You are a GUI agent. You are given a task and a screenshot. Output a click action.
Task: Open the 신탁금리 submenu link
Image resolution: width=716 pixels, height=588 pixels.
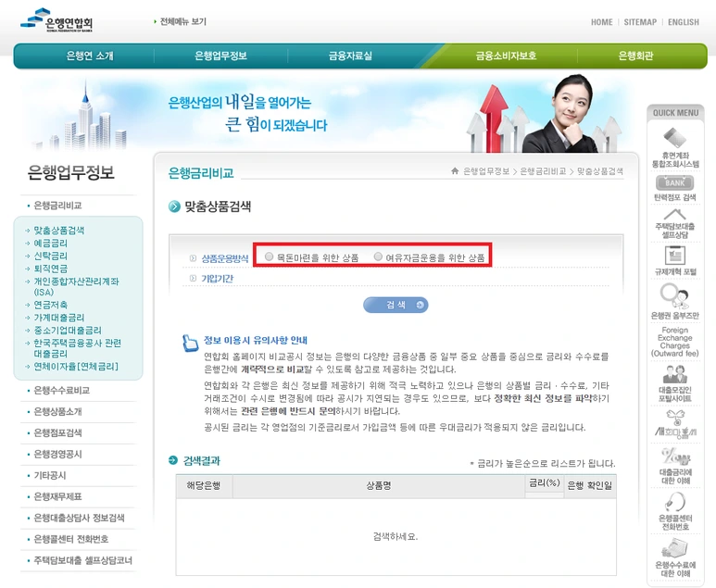tap(51, 256)
